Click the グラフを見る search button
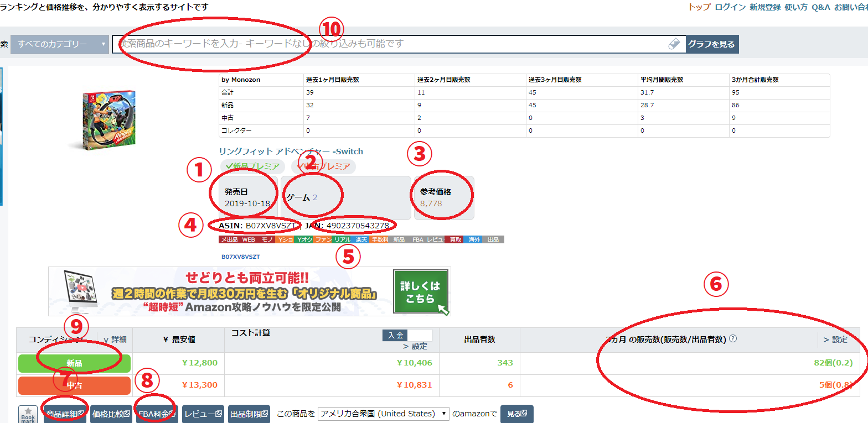Screen dimensions: 868x423 pyautogui.click(x=712, y=44)
